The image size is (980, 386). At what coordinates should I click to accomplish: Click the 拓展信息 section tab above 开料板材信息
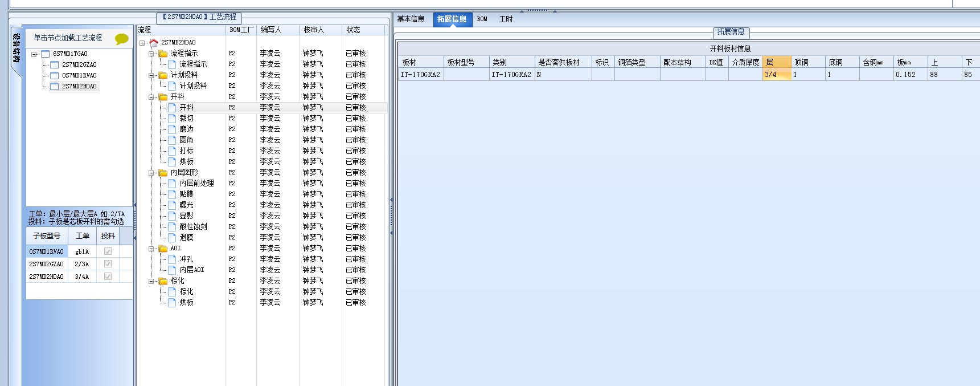[731, 32]
